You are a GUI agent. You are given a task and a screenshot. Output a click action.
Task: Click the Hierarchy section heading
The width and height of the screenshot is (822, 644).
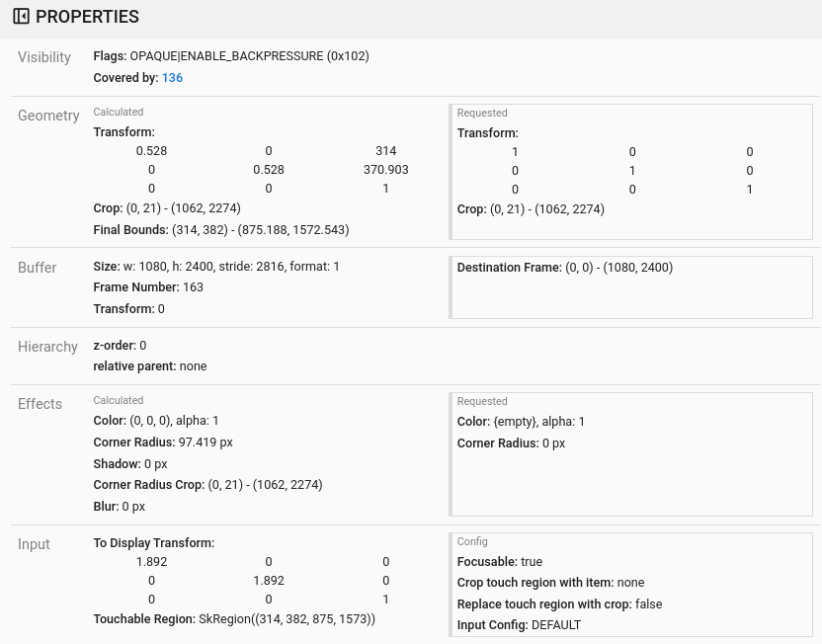coord(48,347)
